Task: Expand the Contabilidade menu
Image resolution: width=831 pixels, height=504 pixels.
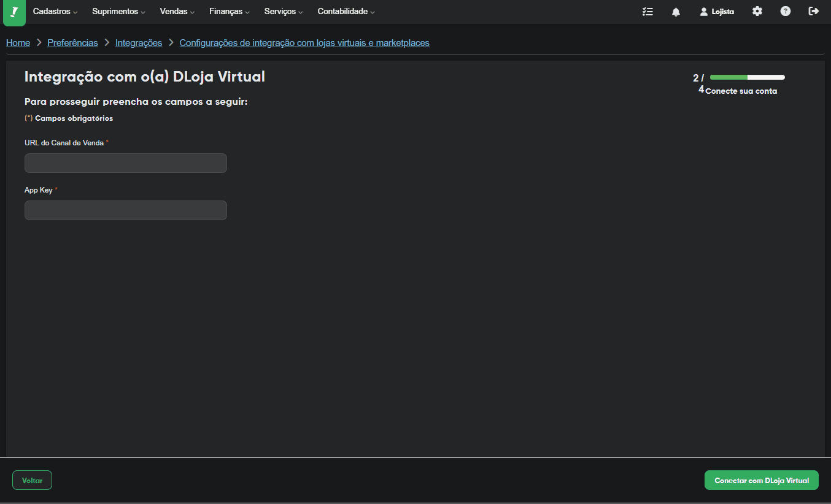Action: [x=346, y=12]
